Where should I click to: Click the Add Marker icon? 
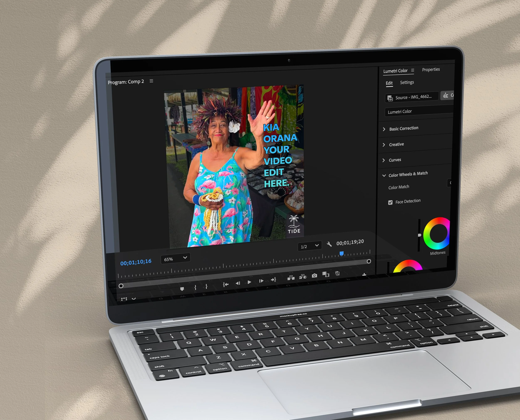click(x=182, y=289)
